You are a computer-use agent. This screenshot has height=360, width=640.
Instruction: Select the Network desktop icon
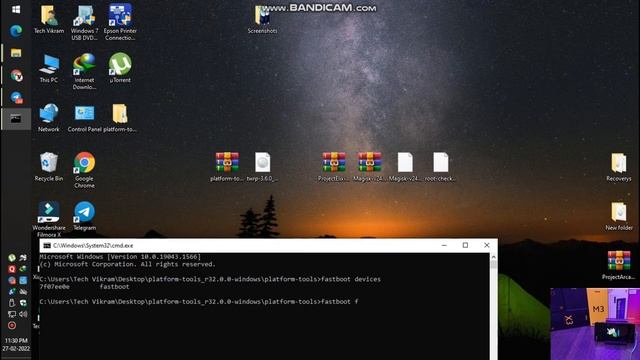[x=49, y=118]
